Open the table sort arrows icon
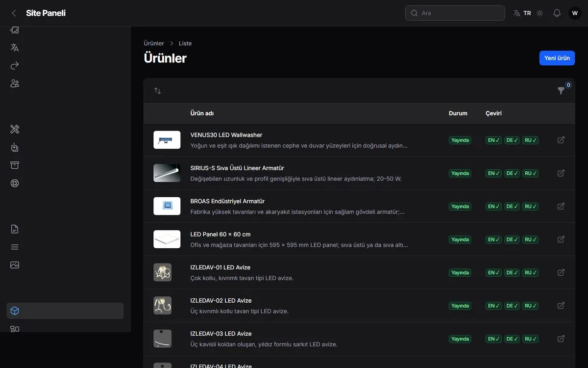Screen dimensions: 588x368 [157, 91]
